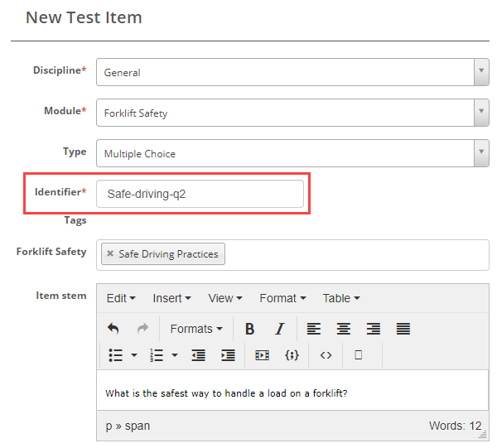This screenshot has height=448, width=497.
Task: Open source code view icon
Action: (x=326, y=354)
